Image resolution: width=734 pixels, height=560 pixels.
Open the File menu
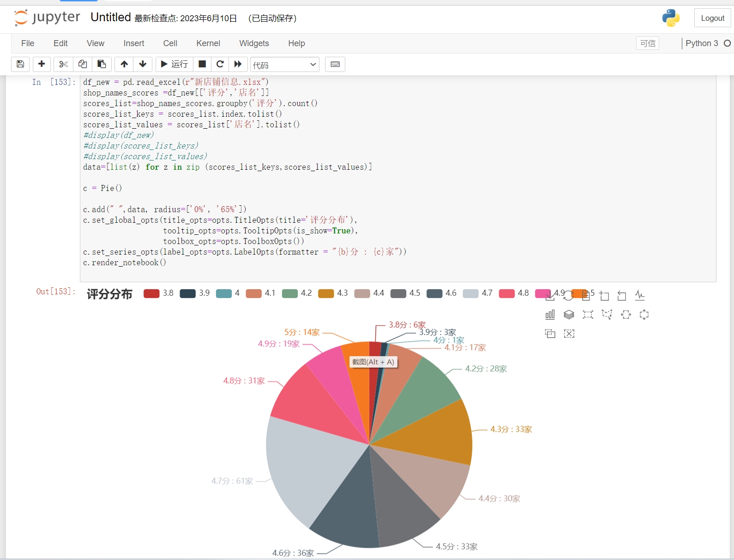pyautogui.click(x=28, y=43)
